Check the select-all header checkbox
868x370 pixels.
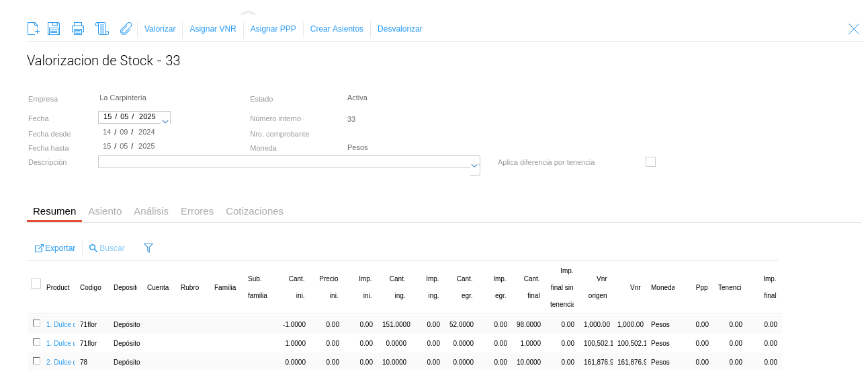(x=36, y=283)
